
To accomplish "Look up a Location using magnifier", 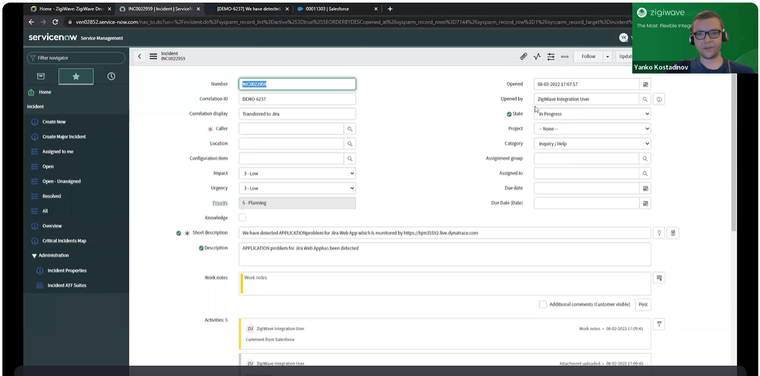I will click(x=349, y=144).
